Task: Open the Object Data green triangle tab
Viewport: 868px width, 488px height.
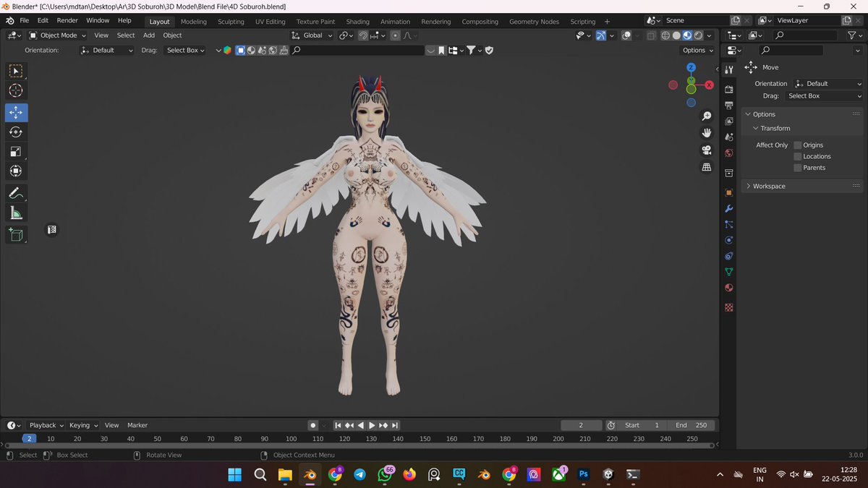Action: click(x=729, y=272)
